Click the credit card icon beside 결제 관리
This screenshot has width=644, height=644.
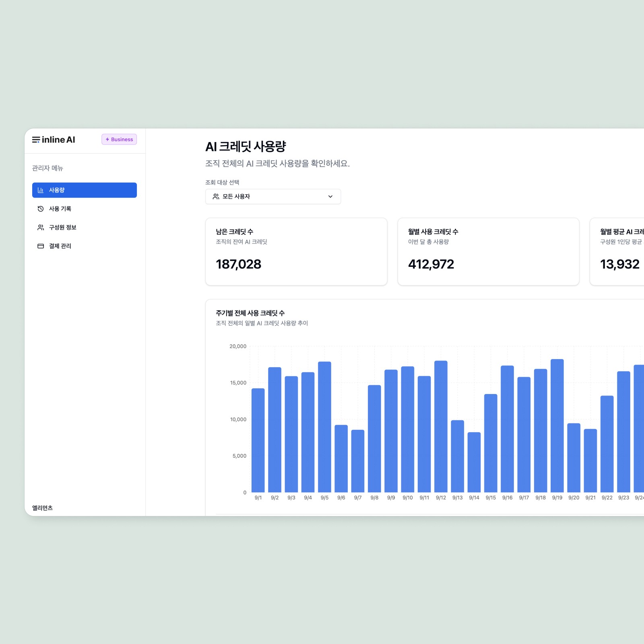(x=41, y=246)
